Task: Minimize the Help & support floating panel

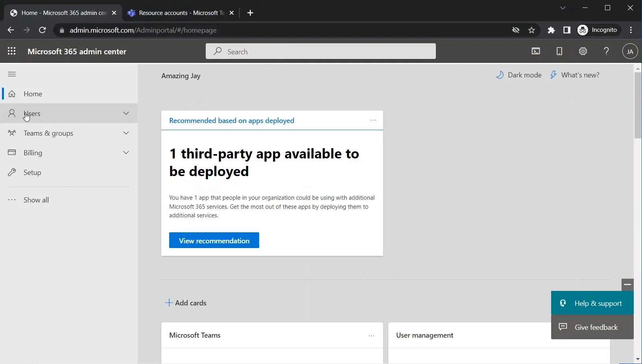Action: [x=627, y=284]
